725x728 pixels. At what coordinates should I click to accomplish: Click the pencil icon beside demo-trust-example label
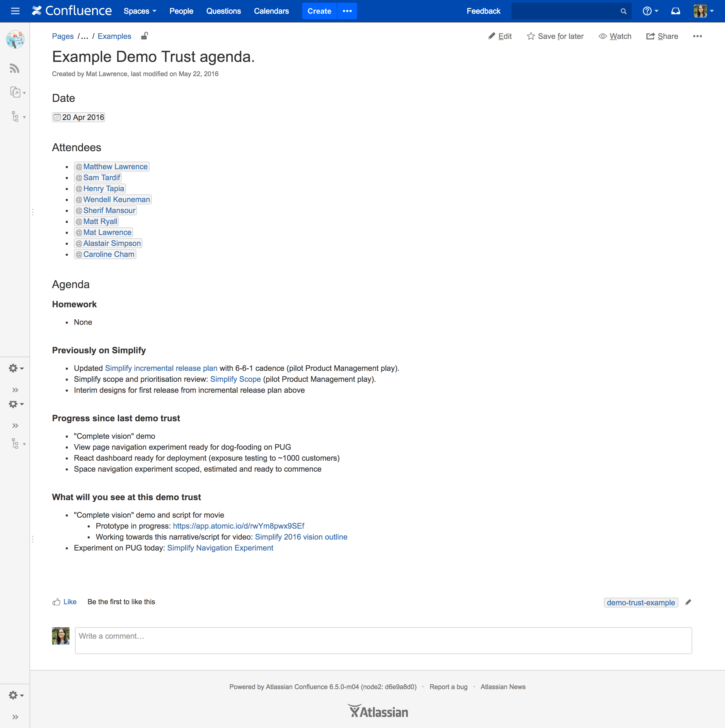[x=689, y=602]
